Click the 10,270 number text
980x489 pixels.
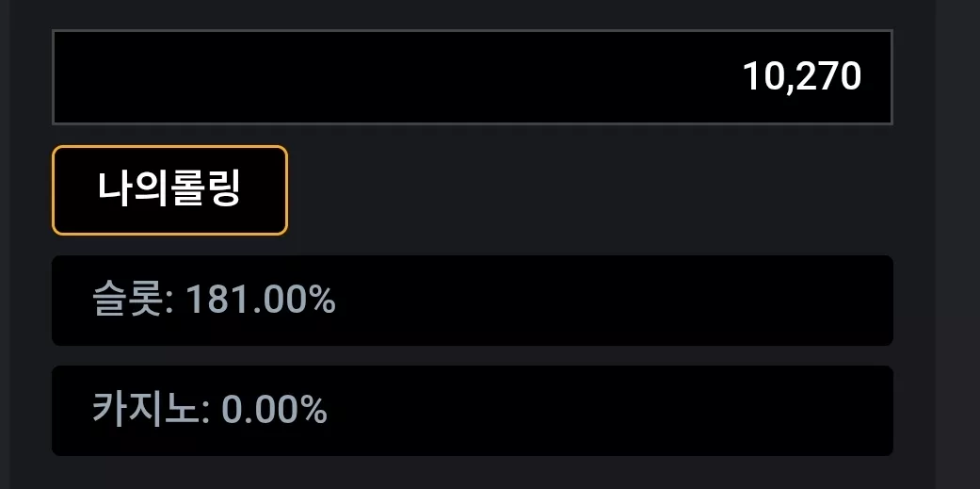(802, 77)
